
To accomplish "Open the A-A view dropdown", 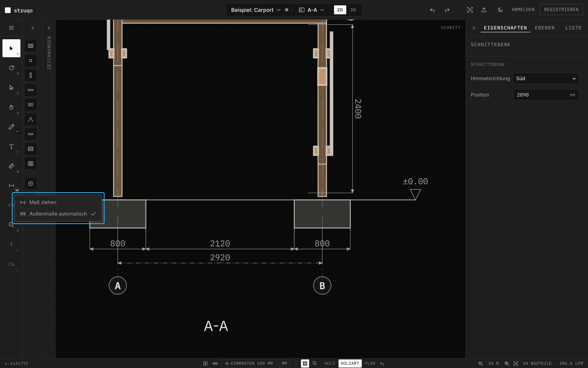I will coord(312,10).
